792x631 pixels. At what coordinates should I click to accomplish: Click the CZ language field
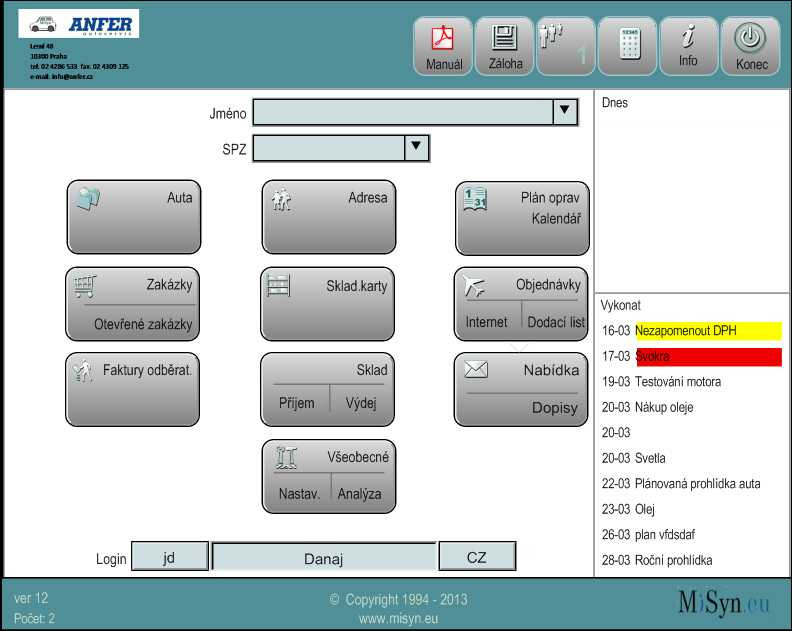(x=477, y=556)
